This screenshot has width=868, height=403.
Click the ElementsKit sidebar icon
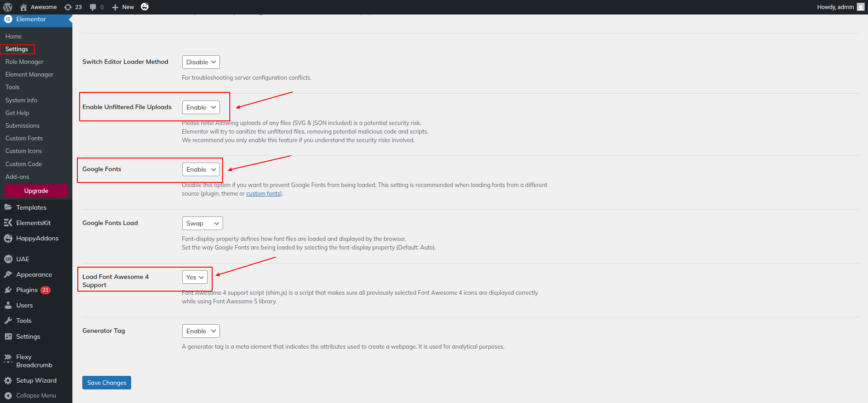point(8,223)
